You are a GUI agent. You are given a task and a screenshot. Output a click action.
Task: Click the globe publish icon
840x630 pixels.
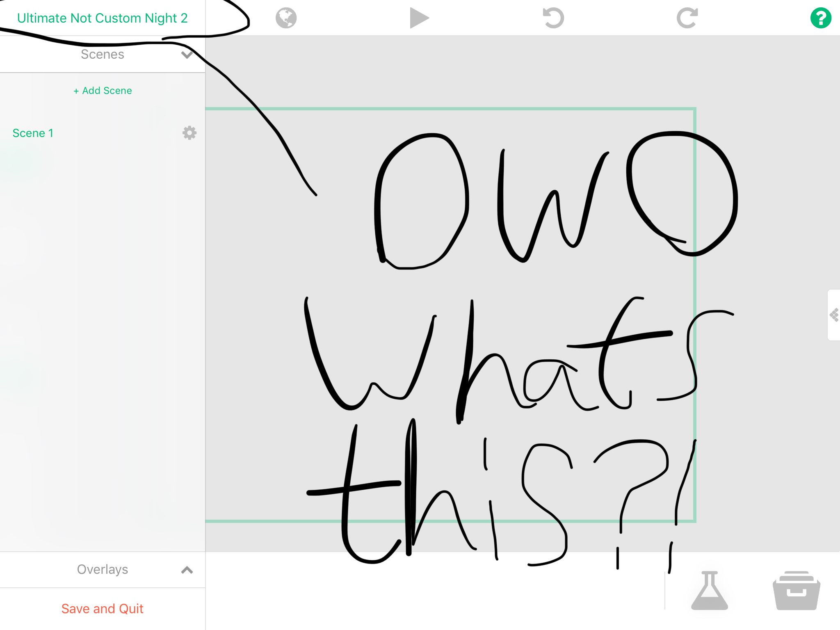pos(286,18)
